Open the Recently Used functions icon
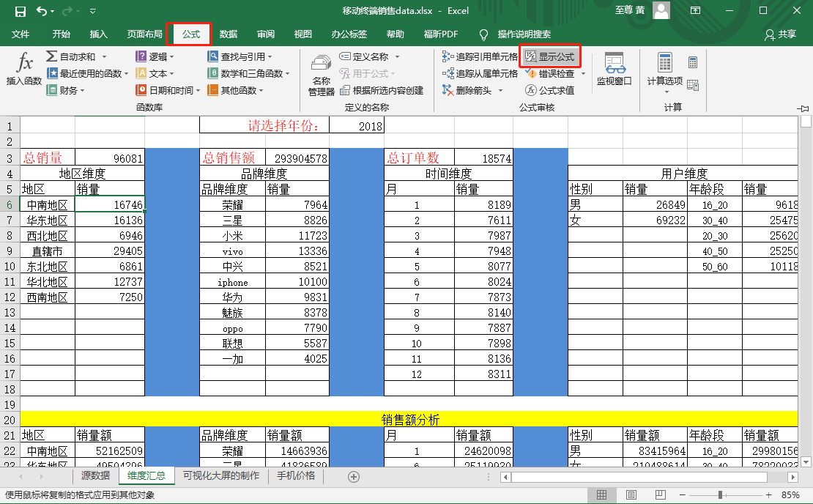This screenshot has height=504, width=813. (52, 73)
